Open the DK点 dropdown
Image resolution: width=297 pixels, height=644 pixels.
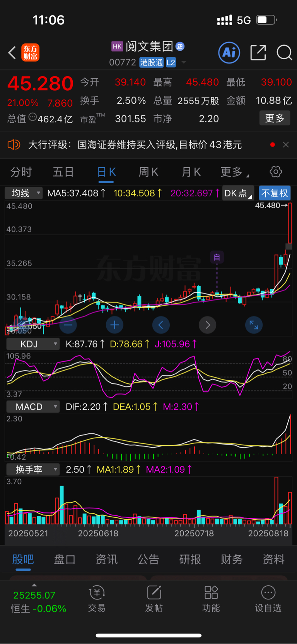pos(238,193)
